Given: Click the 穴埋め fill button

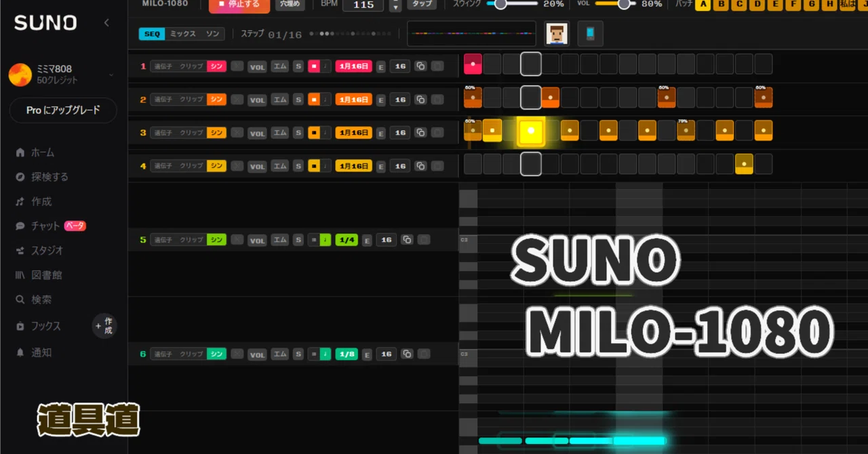Looking at the screenshot, I should [290, 4].
